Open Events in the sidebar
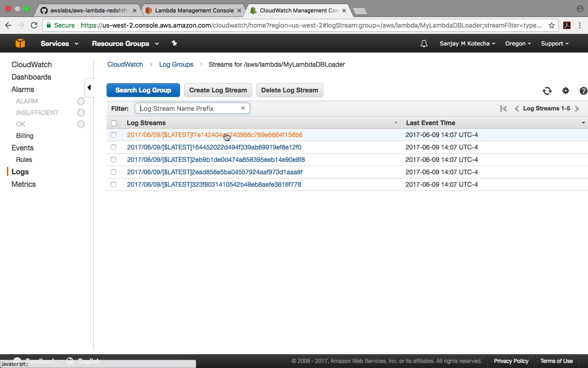This screenshot has width=588, height=368. 23,148
